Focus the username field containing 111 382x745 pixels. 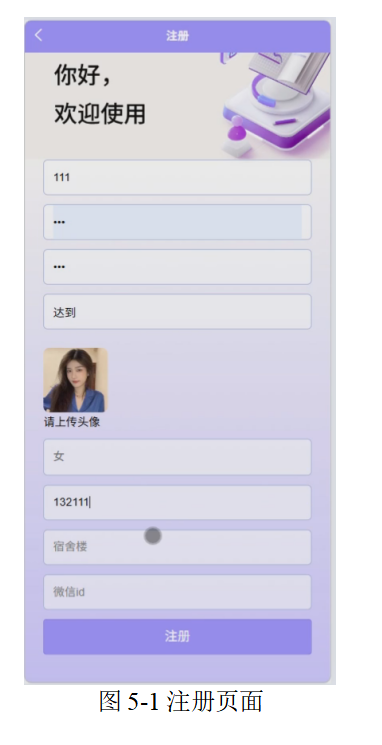(177, 177)
